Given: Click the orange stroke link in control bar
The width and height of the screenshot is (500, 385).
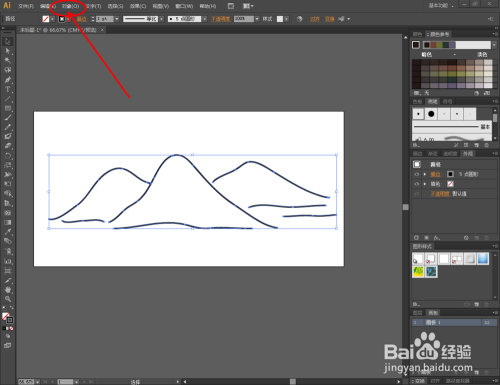Looking at the screenshot, I should coord(82,19).
